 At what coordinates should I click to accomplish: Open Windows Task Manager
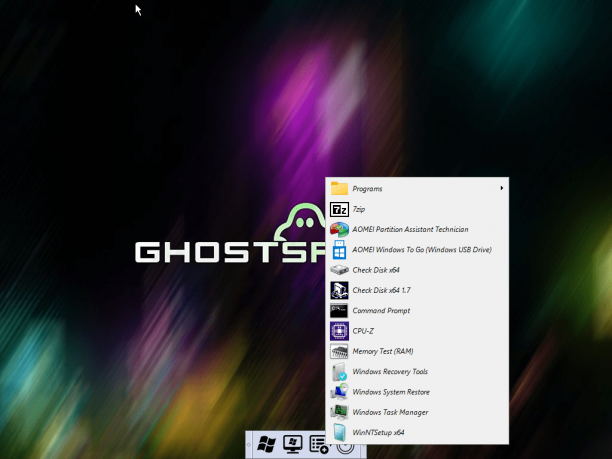[417, 412]
